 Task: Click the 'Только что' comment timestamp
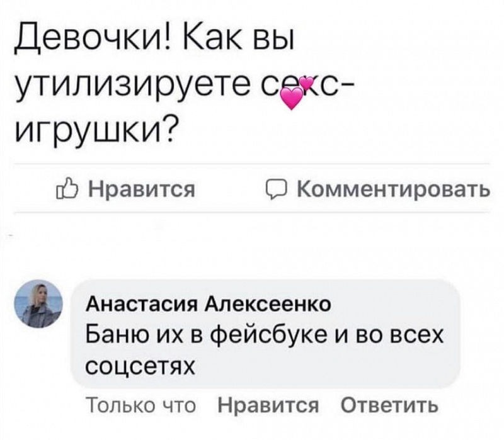pyautogui.click(x=141, y=404)
